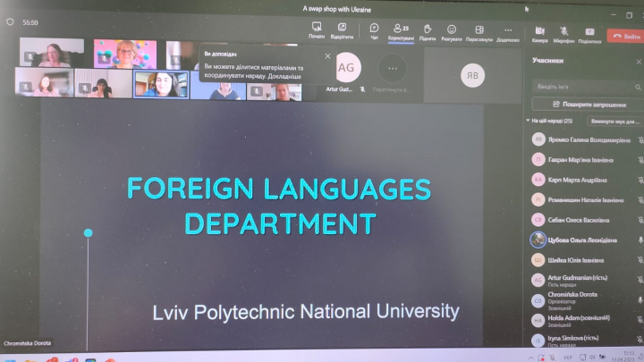Open the Переглянути view layout menu
Viewport: 644px width, 362px height.
point(479,33)
